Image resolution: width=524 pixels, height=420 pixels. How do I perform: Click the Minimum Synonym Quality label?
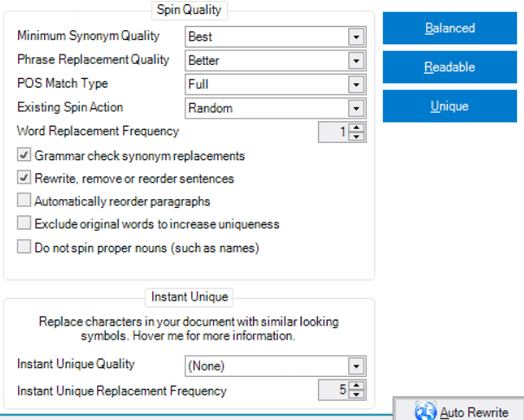click(88, 36)
